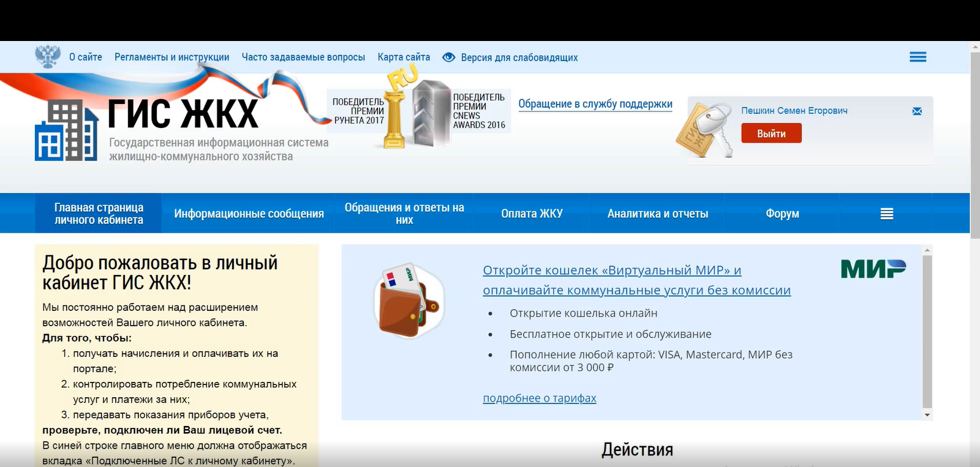The width and height of the screenshot is (980, 467).
Task: Click the banner scrollbar down arrow
Action: click(927, 415)
